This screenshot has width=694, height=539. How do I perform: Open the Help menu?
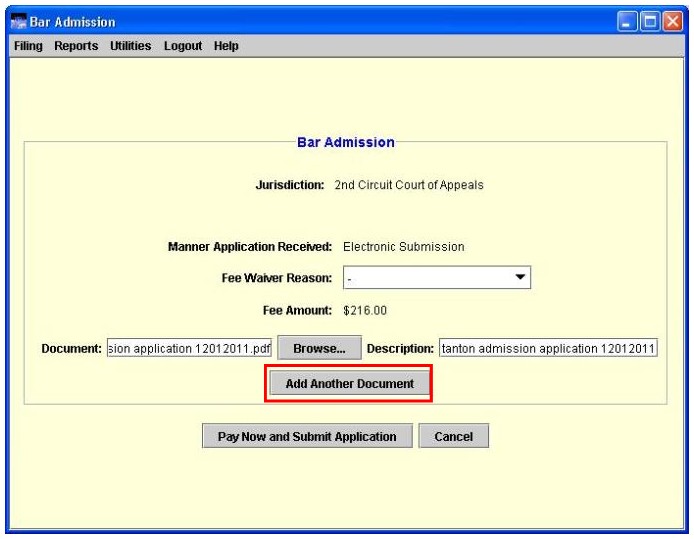pyautogui.click(x=226, y=46)
